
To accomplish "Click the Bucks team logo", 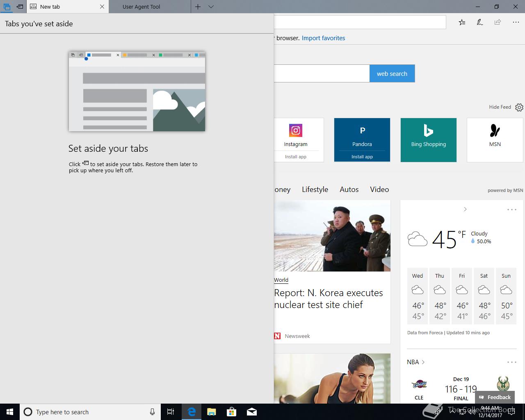I will click(x=502, y=384).
